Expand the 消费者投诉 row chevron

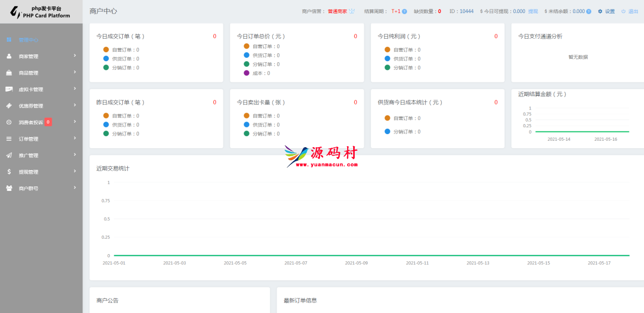pyautogui.click(x=74, y=122)
